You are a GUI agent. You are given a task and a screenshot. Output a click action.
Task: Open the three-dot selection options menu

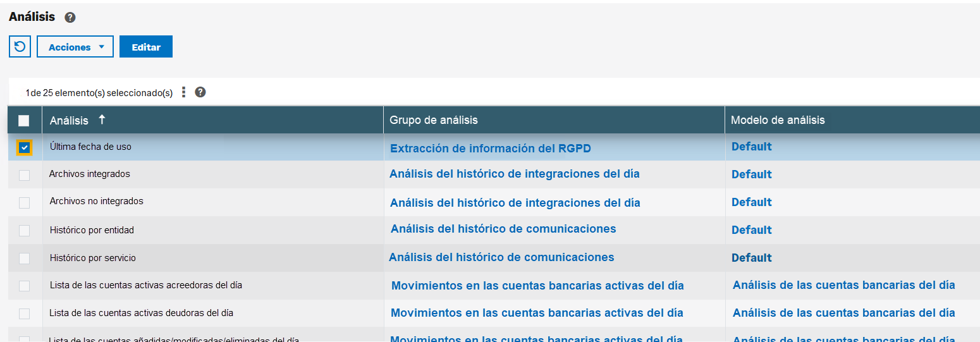coord(184,92)
